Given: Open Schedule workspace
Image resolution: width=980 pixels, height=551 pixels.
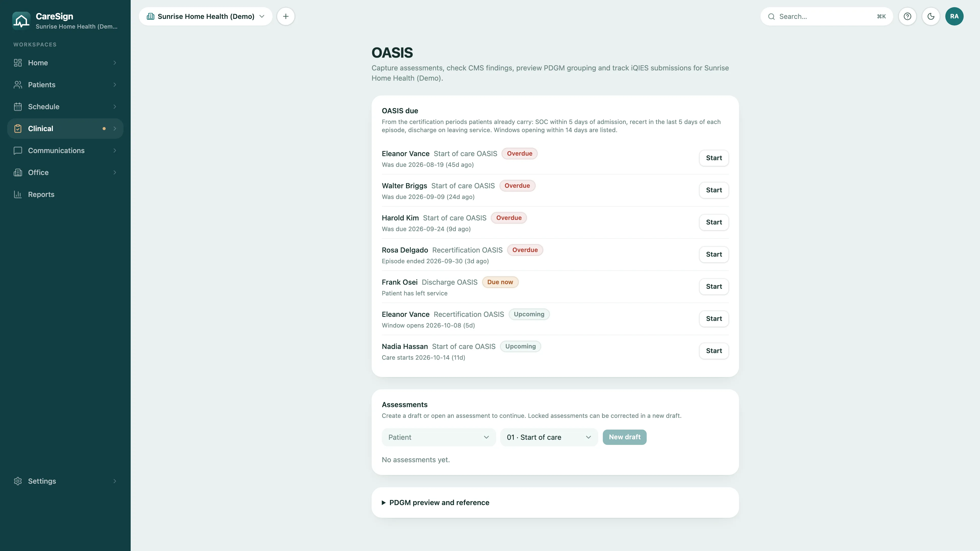Looking at the screenshot, I should [x=65, y=107].
